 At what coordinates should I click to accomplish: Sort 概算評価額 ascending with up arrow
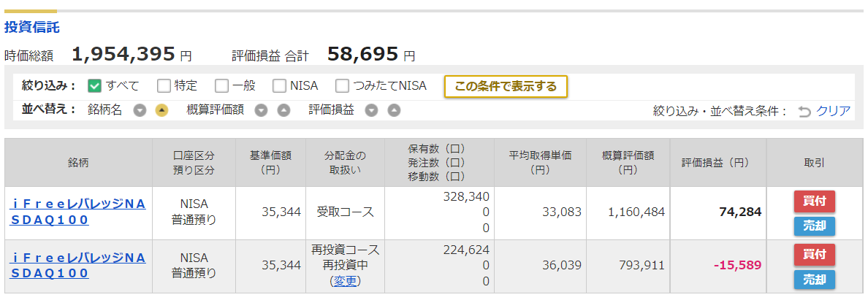[283, 110]
